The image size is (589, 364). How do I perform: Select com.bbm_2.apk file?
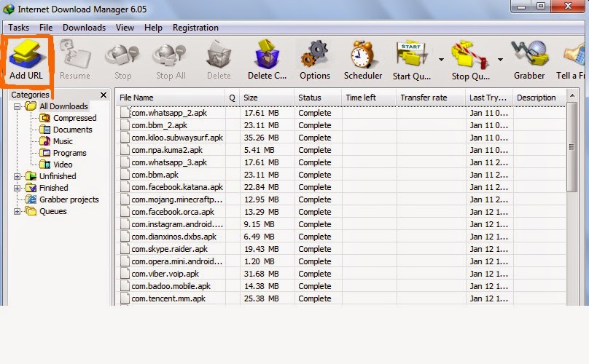coord(159,125)
